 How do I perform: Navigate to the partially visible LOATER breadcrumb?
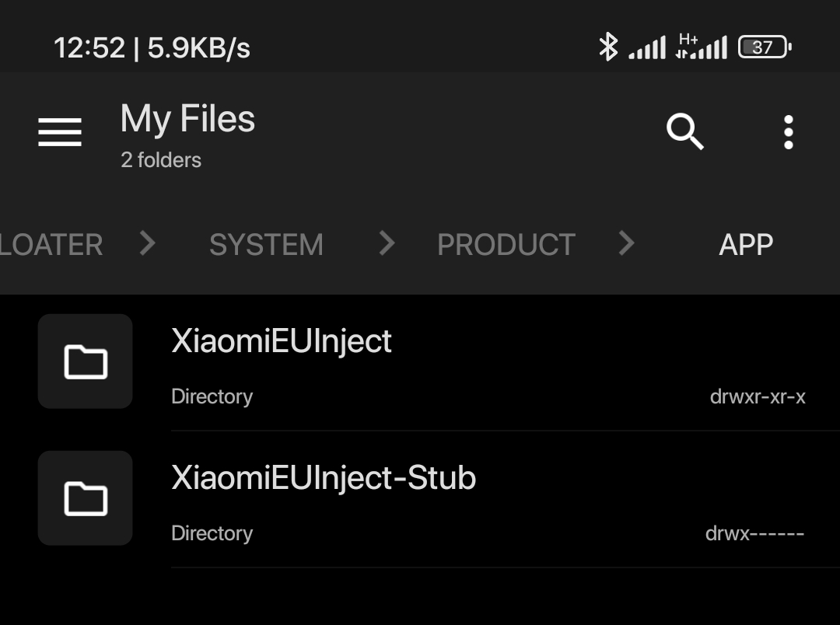pyautogui.click(x=51, y=245)
